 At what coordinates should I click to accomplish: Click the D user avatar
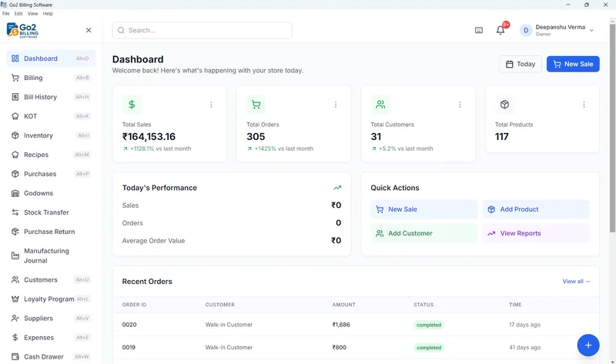coord(526,30)
